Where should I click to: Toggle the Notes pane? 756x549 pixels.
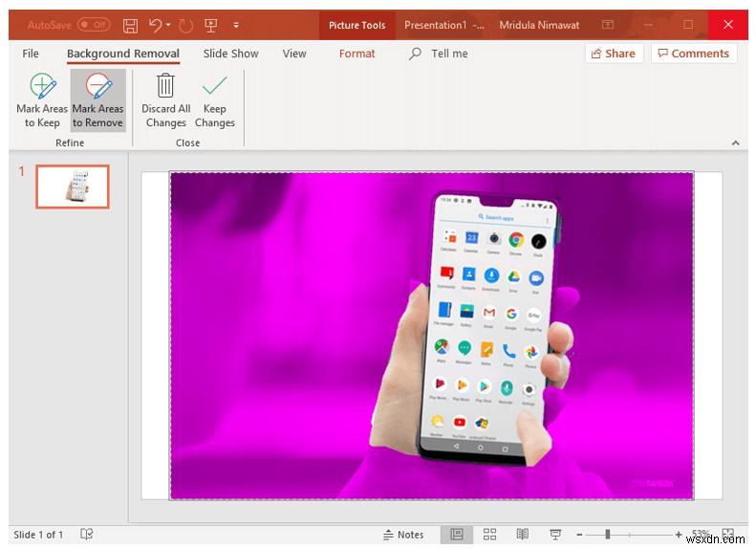pos(403,535)
